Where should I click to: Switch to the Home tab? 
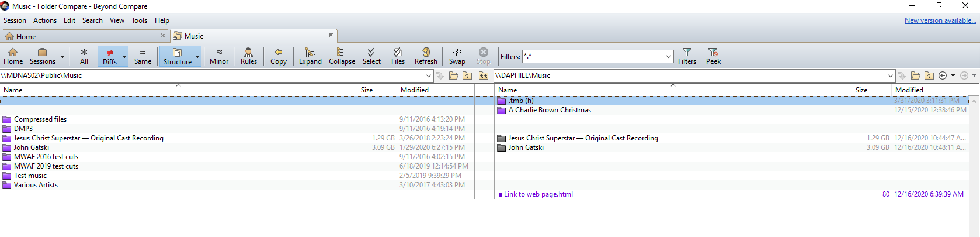[x=26, y=36]
